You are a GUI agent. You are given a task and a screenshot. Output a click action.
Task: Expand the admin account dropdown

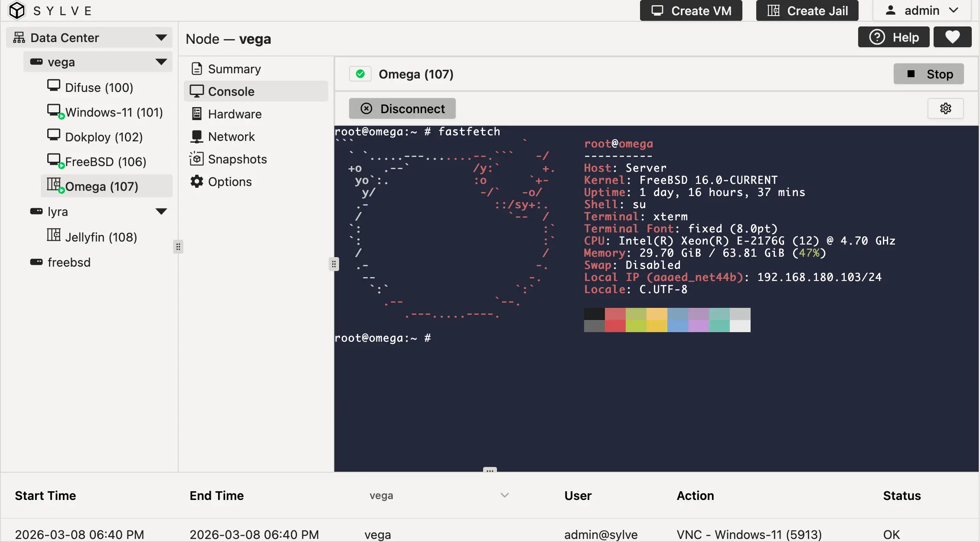tap(954, 10)
